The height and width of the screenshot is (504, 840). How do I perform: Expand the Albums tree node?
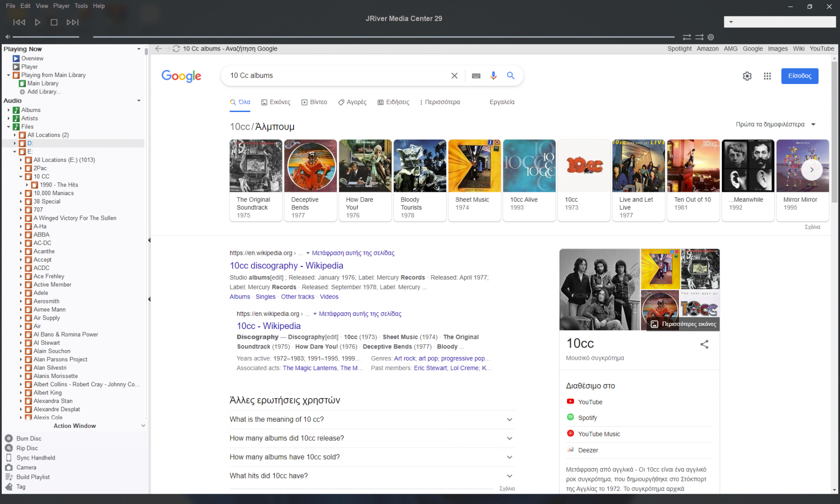tap(9, 110)
